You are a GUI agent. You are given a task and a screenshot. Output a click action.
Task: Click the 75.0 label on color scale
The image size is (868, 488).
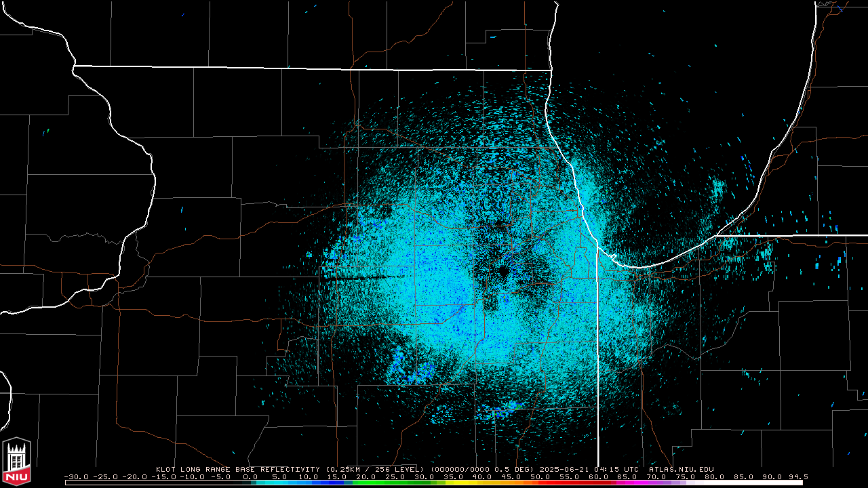point(686,477)
